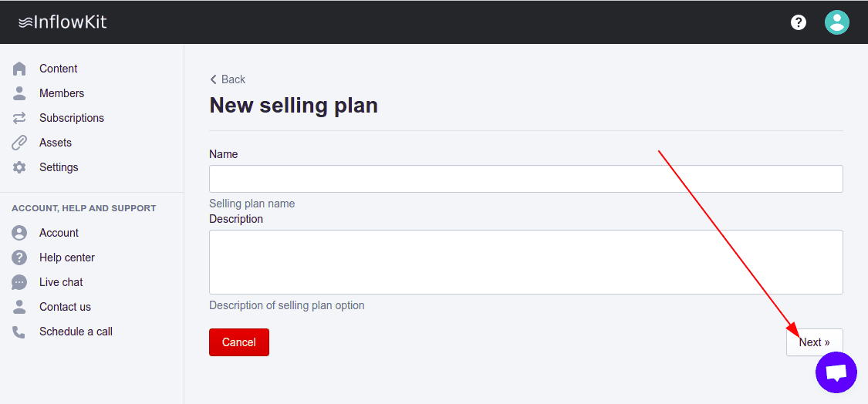Click the Subscriptions arrows icon
Screen dimensions: 868x404
19,118
